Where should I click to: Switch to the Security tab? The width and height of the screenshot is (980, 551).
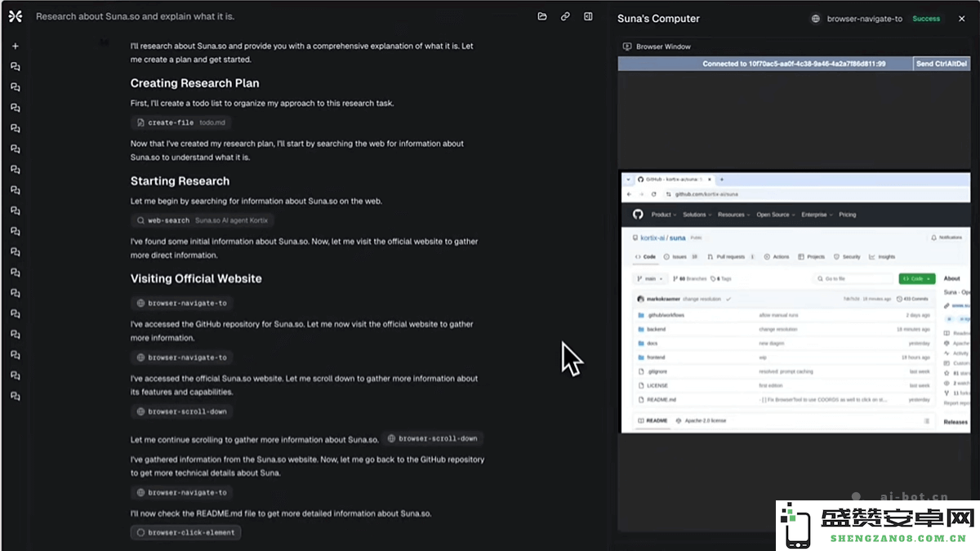(848, 256)
